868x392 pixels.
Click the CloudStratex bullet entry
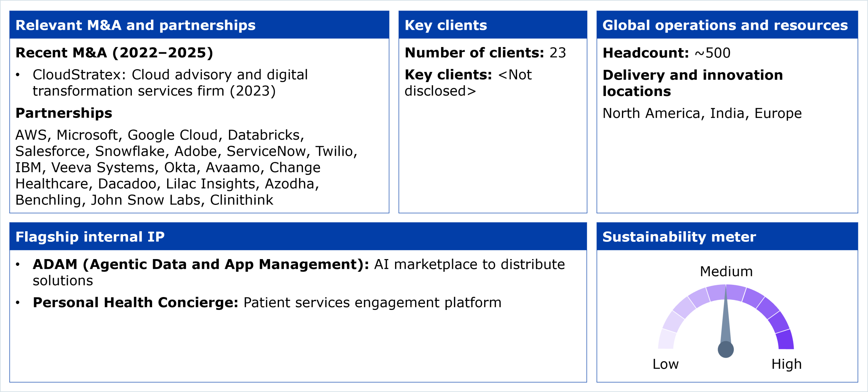pos(170,83)
